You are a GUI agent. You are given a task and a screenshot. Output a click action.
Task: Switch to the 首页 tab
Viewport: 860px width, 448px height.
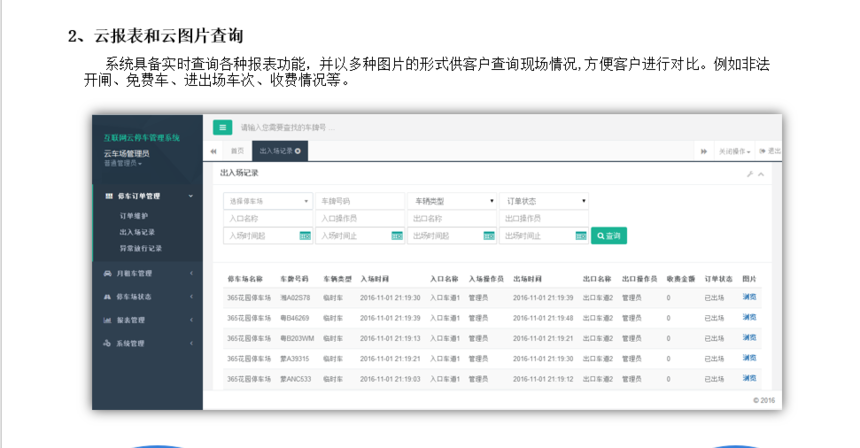coord(237,151)
